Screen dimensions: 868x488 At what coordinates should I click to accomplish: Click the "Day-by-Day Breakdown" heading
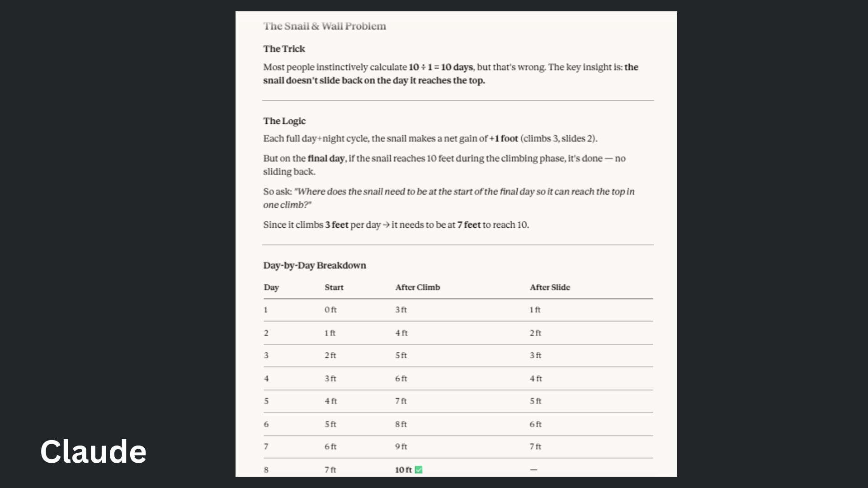pos(315,266)
